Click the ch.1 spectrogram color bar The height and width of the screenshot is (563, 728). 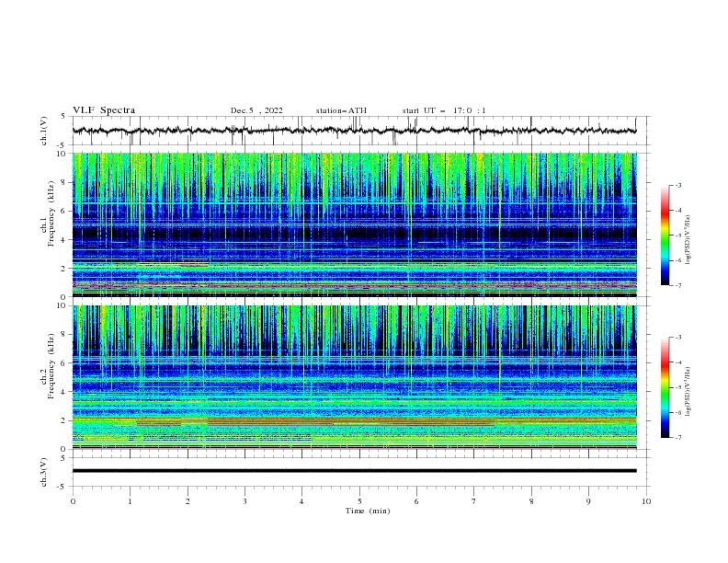[665, 236]
